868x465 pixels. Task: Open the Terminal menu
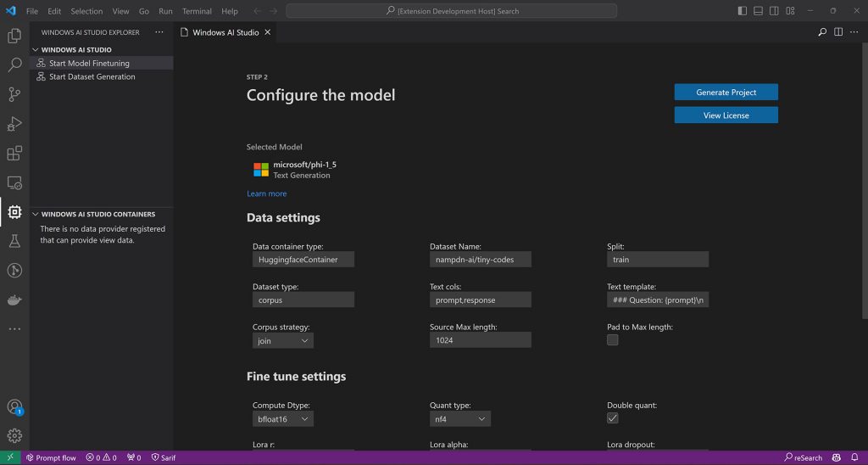tap(197, 11)
